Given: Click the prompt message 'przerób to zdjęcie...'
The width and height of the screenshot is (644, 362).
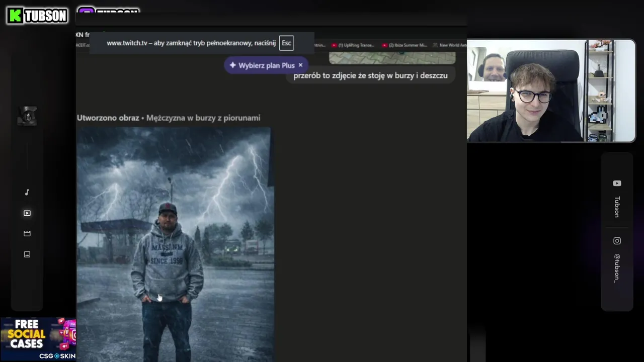Looking at the screenshot, I should [370, 75].
